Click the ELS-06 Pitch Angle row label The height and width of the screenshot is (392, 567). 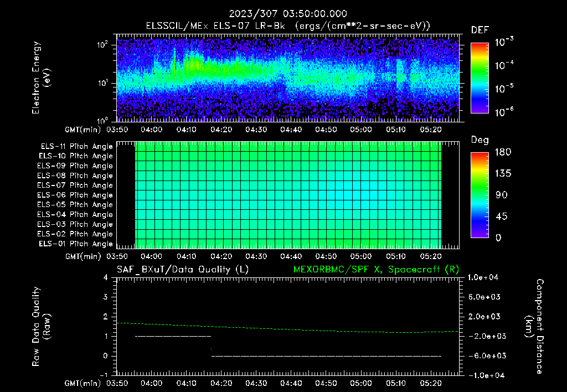(x=75, y=195)
